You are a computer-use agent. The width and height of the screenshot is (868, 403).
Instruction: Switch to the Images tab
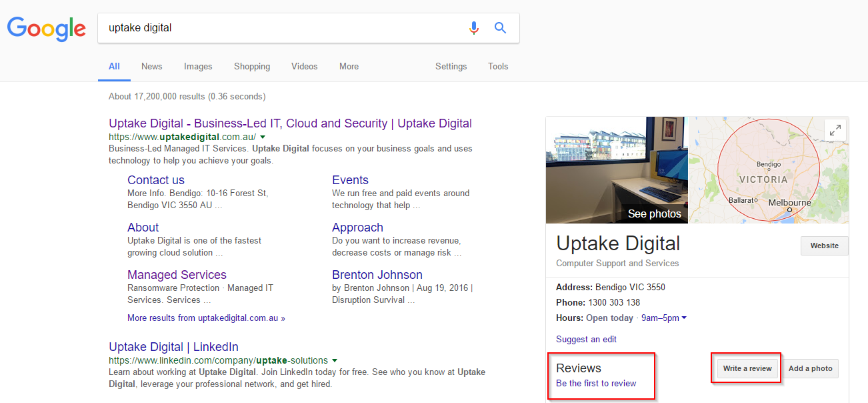(x=198, y=67)
